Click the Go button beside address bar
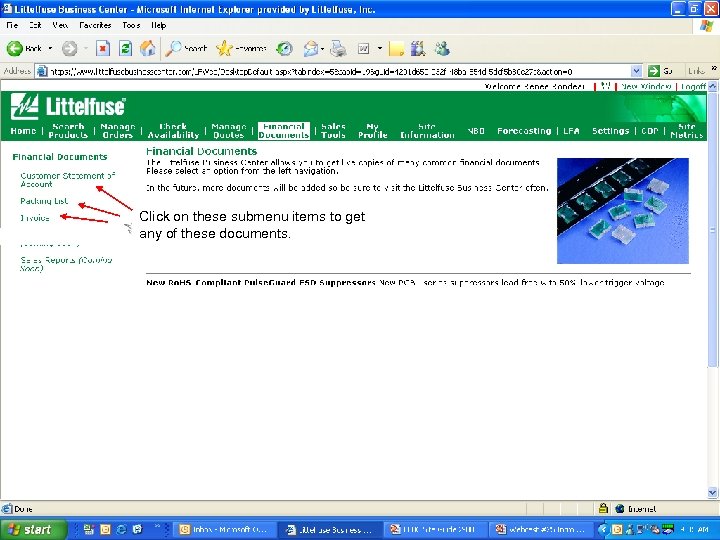The height and width of the screenshot is (540, 720). (x=660, y=71)
